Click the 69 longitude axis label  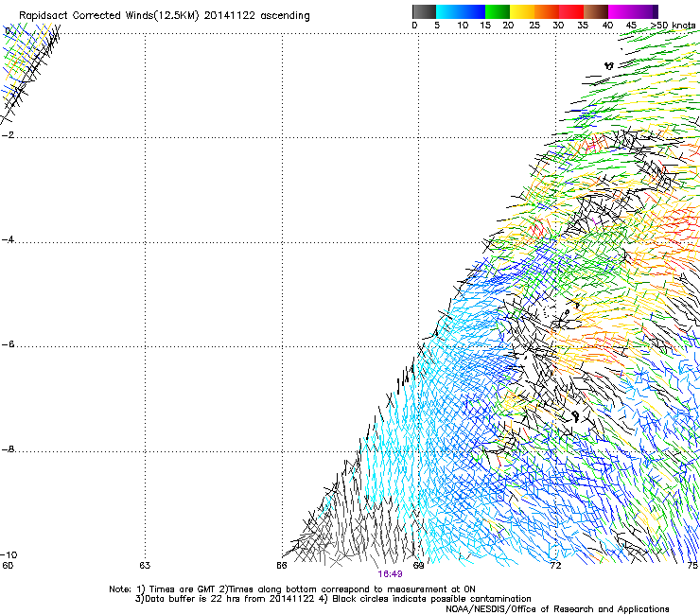[x=418, y=566]
